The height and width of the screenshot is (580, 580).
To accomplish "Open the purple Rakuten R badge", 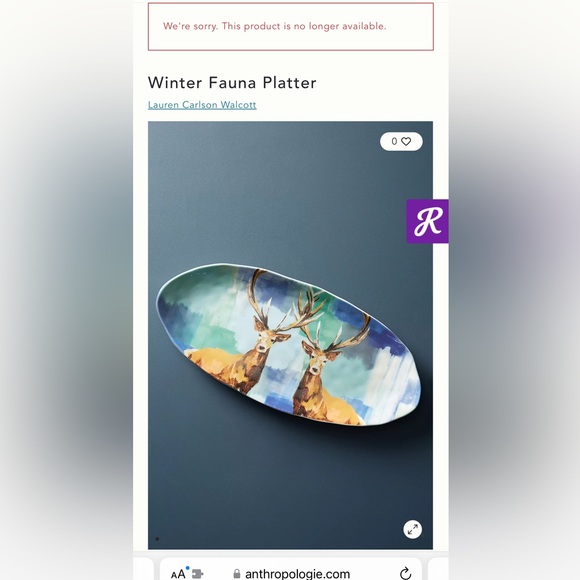I will [427, 221].
